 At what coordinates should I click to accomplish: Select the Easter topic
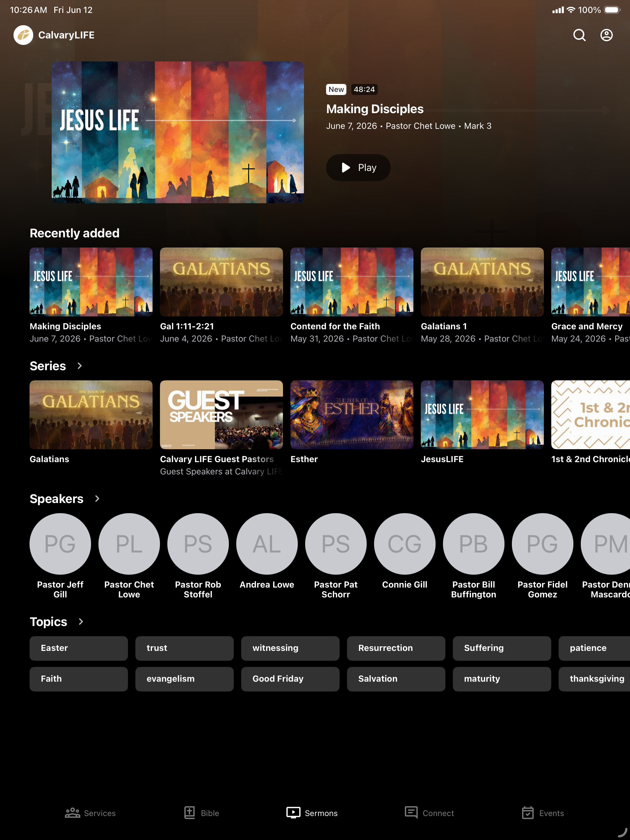[x=79, y=648]
